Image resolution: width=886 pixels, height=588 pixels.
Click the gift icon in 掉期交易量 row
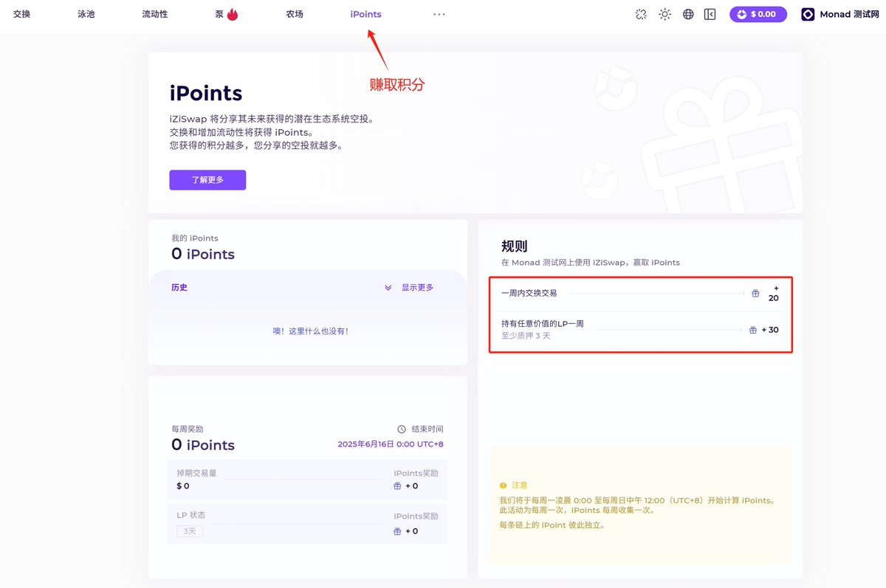click(x=397, y=486)
